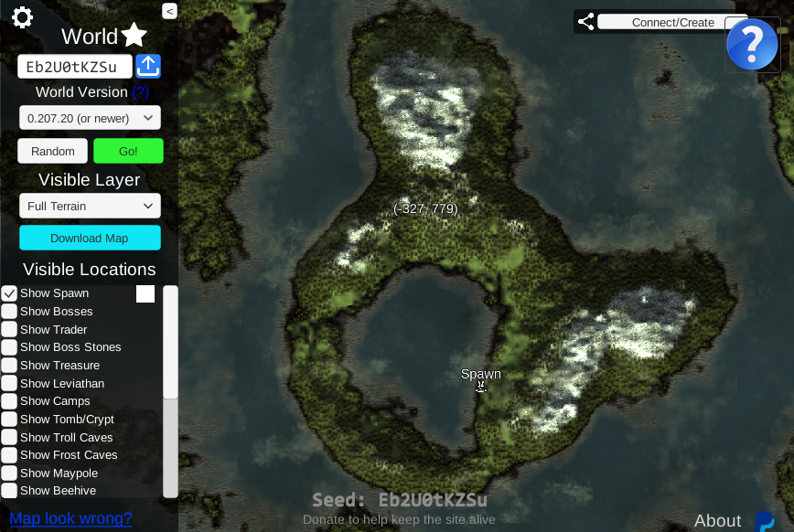Click the share icon
Screen dimensions: 794x532
tap(585, 22)
